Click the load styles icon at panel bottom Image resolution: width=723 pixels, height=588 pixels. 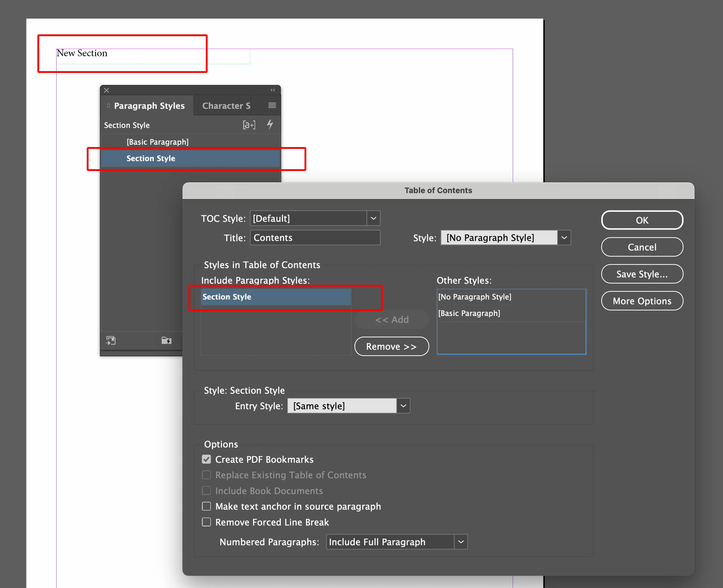click(x=111, y=340)
